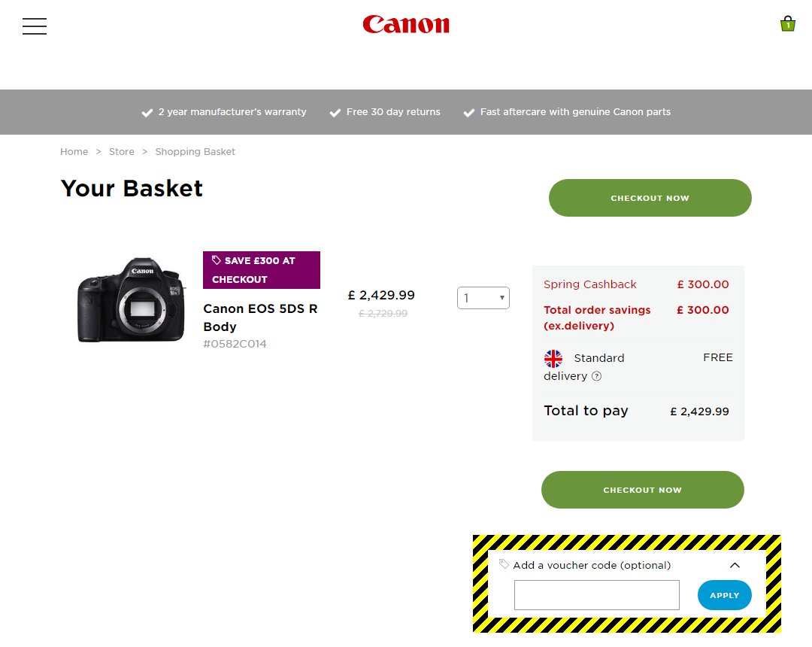
Task: Open the green shopping basket icon
Action: pyautogui.click(x=788, y=23)
